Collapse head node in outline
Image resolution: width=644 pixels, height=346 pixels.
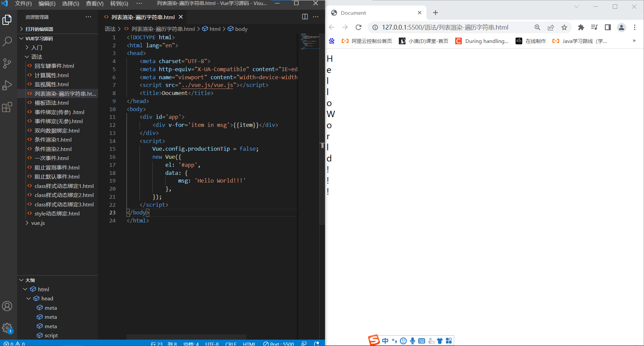pos(29,298)
